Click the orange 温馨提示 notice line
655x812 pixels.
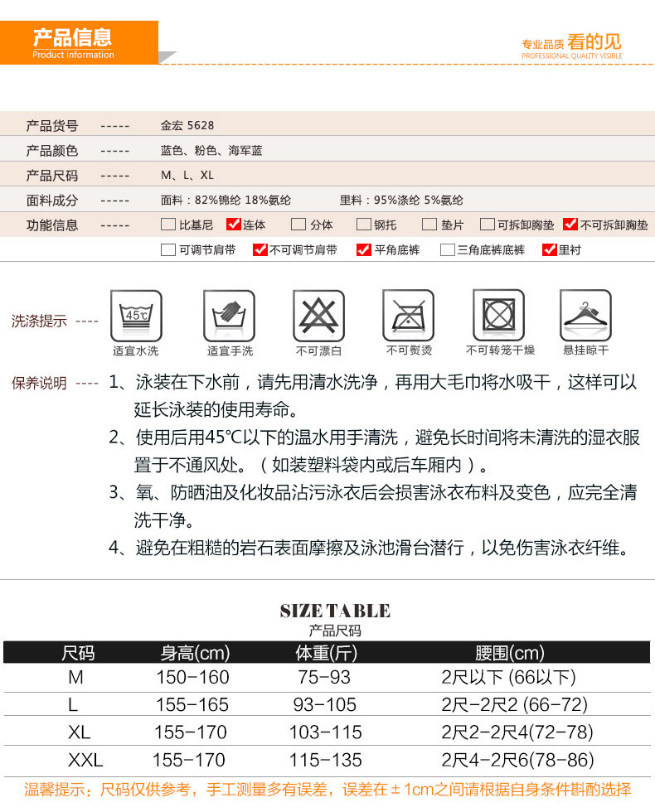pos(327,790)
